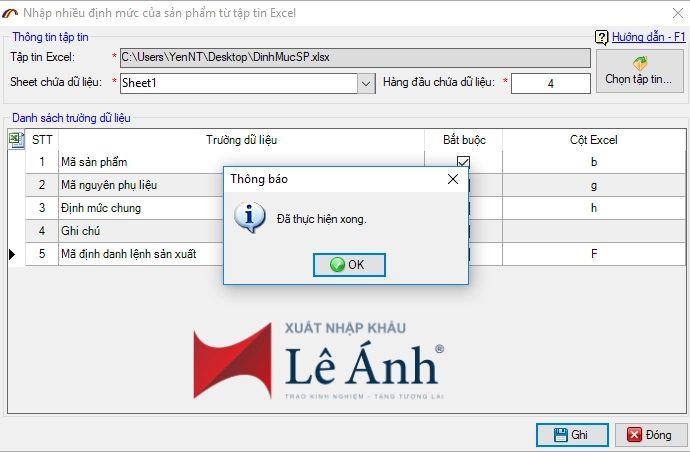Click the blue information icon in dialog

coord(249,217)
